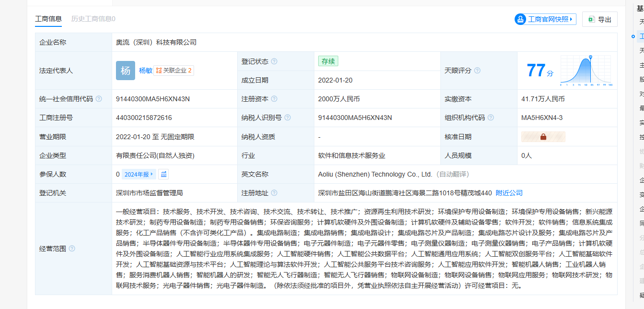The width and height of the screenshot is (644, 309).
Task: Select the 工商信息 tab
Action: coord(48,19)
